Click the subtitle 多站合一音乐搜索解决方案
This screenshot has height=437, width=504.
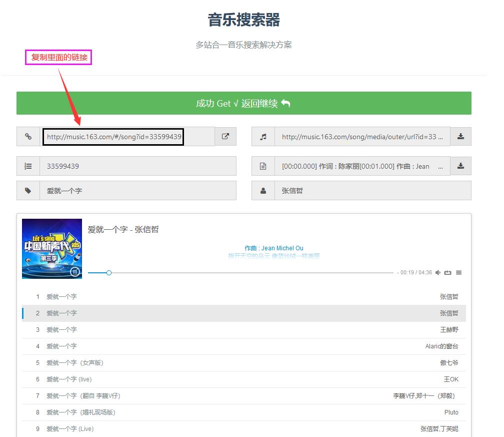click(x=243, y=45)
